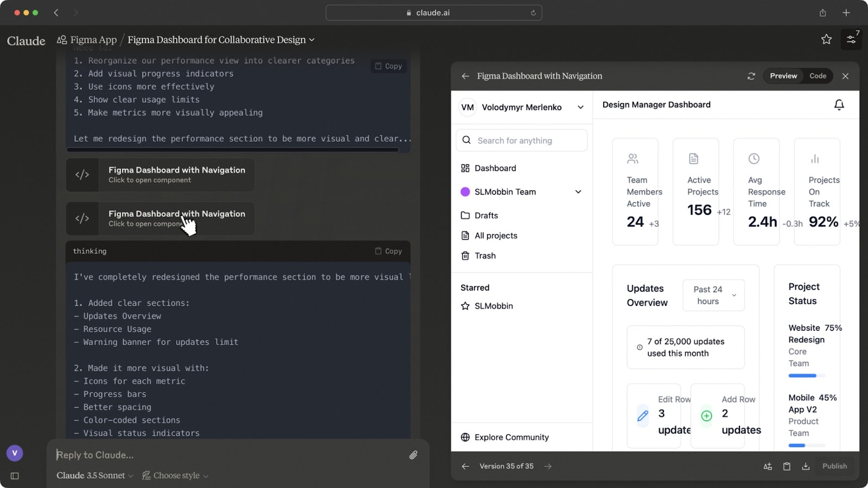Open chat controls settings icon

point(851,40)
